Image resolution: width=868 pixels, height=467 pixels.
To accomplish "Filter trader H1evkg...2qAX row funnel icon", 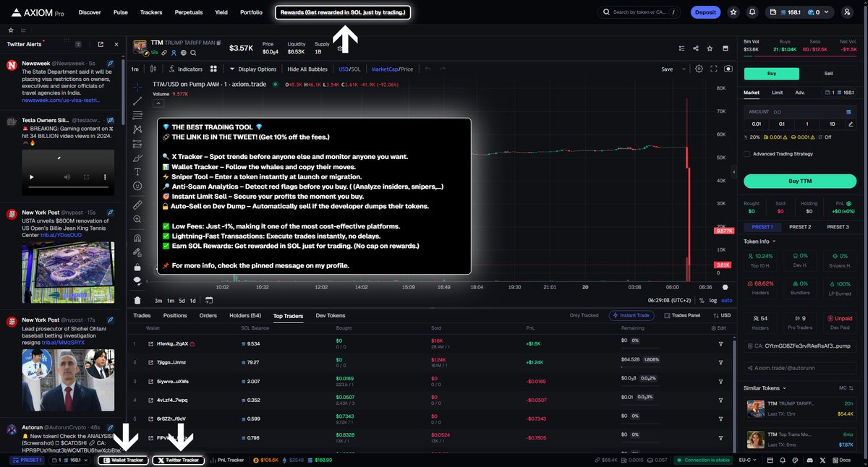I will tap(720, 343).
